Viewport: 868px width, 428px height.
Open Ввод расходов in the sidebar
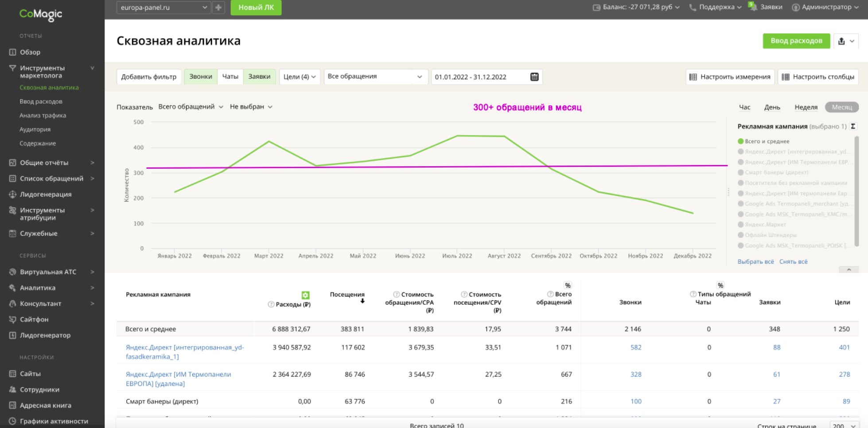coord(41,101)
